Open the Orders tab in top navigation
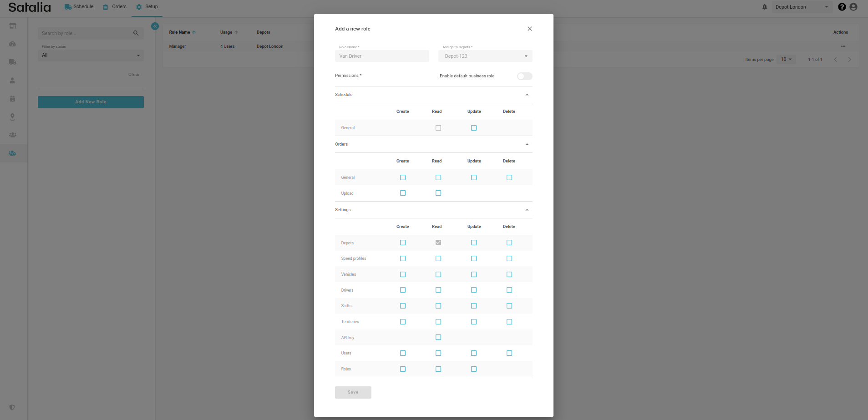Viewport: 868px width, 420px height. pos(115,7)
